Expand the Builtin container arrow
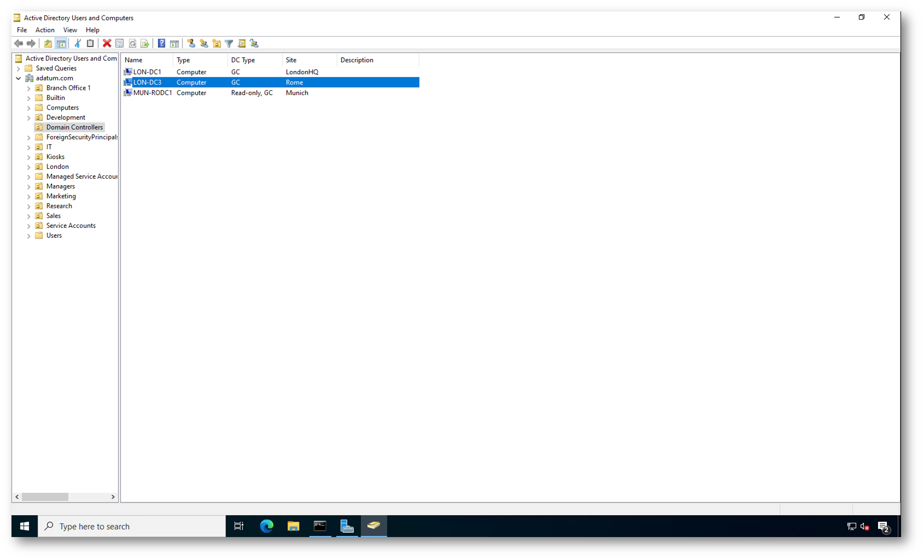The height and width of the screenshot is (560, 924). [x=29, y=98]
